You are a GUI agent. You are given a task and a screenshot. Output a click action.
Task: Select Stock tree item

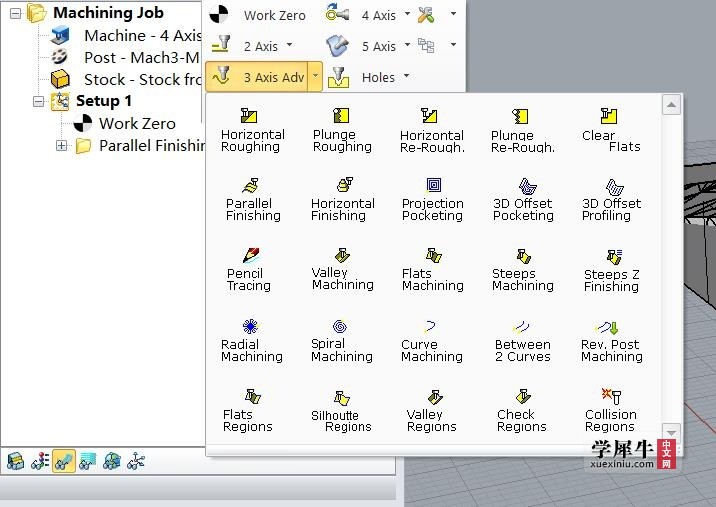126,79
